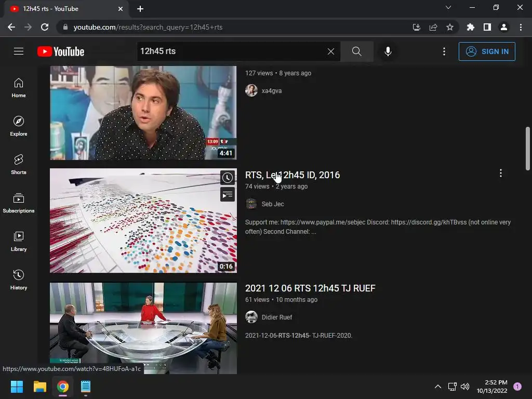Bookmark this page with the star icon

[450, 27]
